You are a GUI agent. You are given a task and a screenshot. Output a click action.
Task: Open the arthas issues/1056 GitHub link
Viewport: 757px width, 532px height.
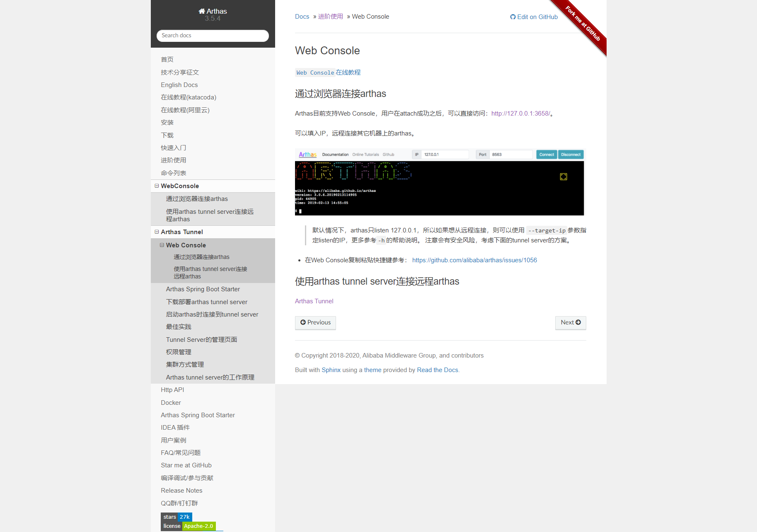point(474,260)
